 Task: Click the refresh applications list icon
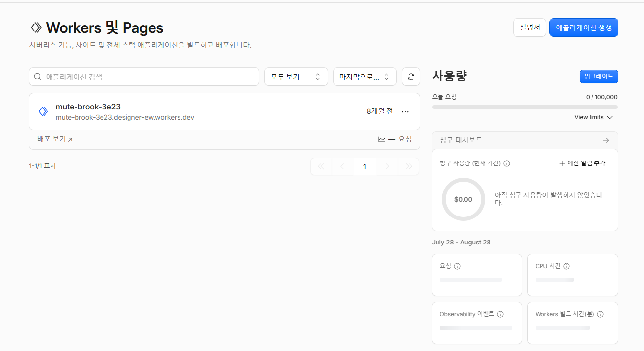pyautogui.click(x=411, y=77)
